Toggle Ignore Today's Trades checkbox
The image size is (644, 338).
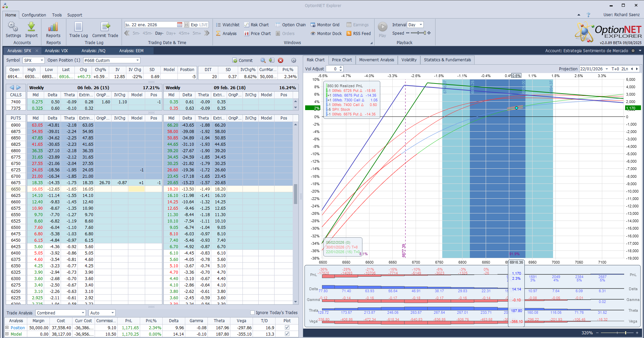pyautogui.click(x=252, y=312)
